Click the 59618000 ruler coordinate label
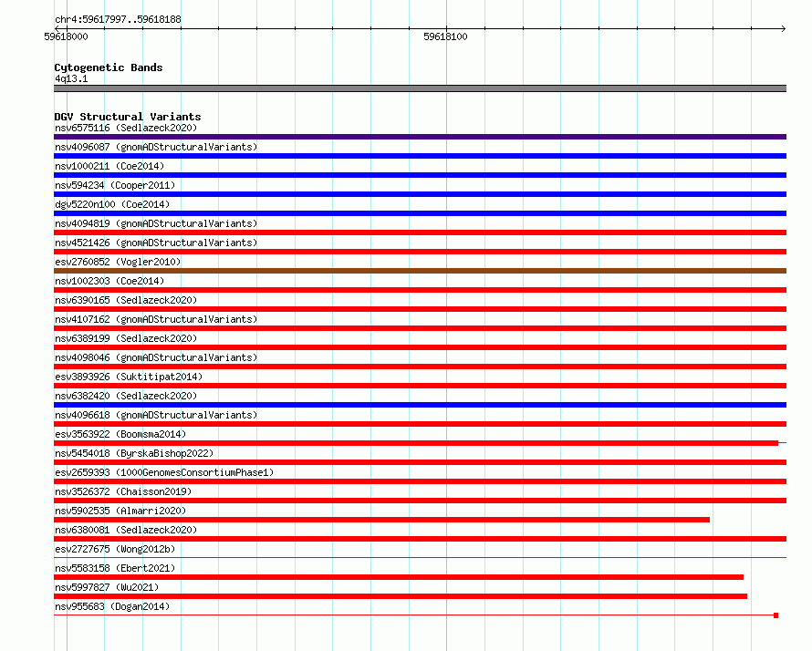812x651 pixels. (x=66, y=36)
